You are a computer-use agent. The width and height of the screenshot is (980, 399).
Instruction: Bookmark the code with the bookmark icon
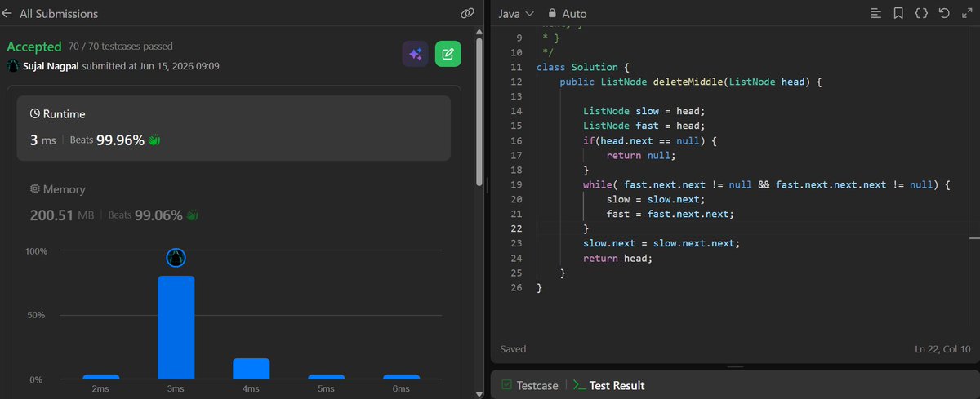898,14
